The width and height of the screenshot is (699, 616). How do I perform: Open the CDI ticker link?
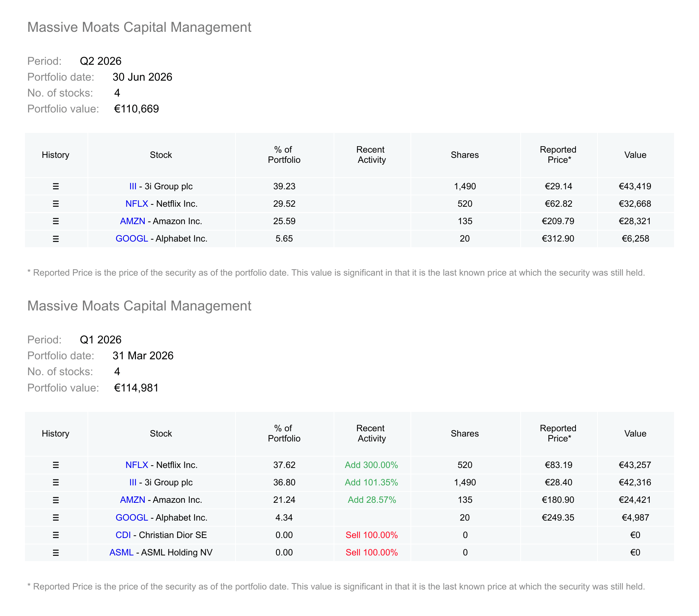123,535
